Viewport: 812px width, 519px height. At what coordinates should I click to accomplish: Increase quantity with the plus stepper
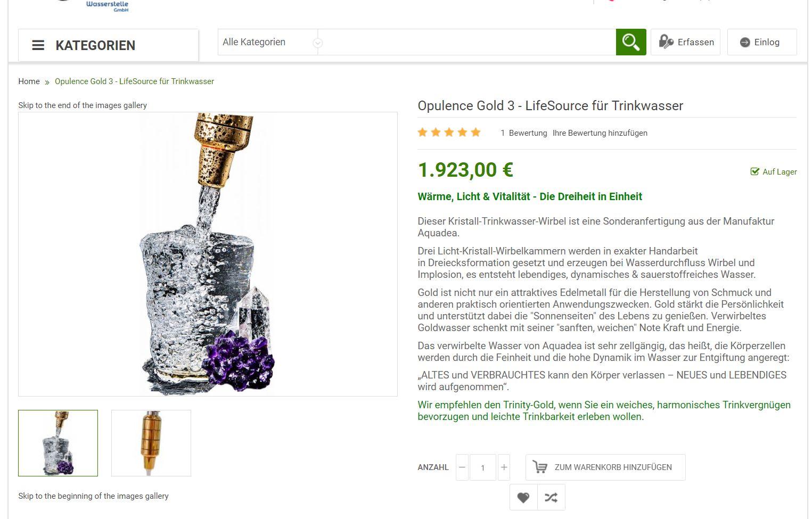(x=504, y=467)
